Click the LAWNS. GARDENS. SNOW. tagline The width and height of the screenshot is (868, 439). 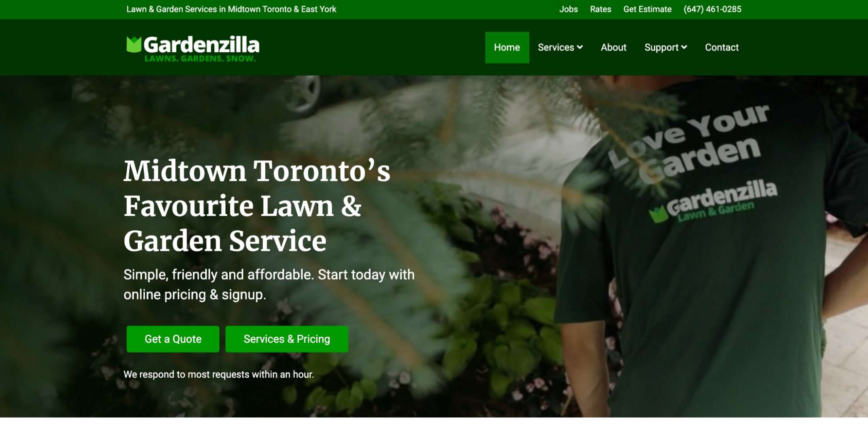coord(200,59)
